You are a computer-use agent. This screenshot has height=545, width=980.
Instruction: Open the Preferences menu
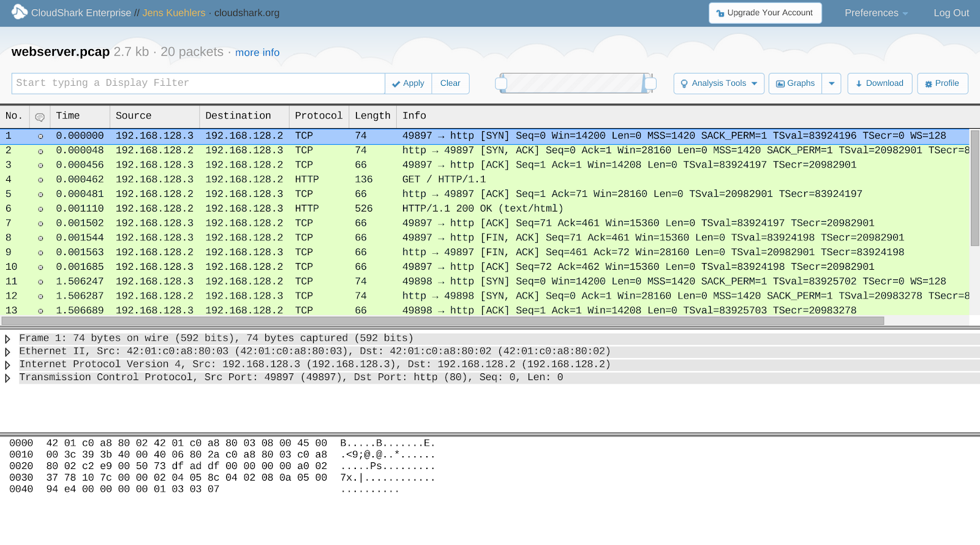click(x=876, y=13)
